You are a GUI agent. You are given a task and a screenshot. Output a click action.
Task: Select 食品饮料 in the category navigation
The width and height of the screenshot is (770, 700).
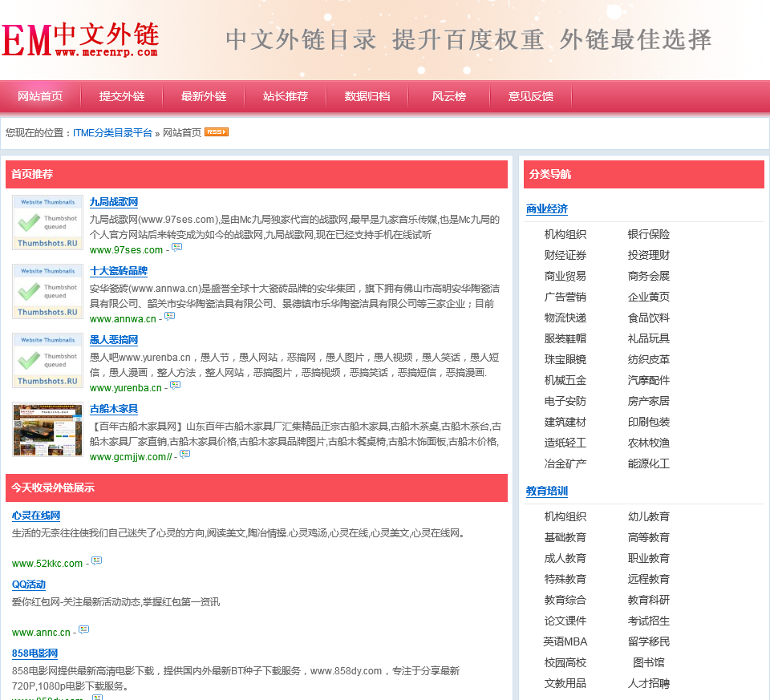pos(648,318)
